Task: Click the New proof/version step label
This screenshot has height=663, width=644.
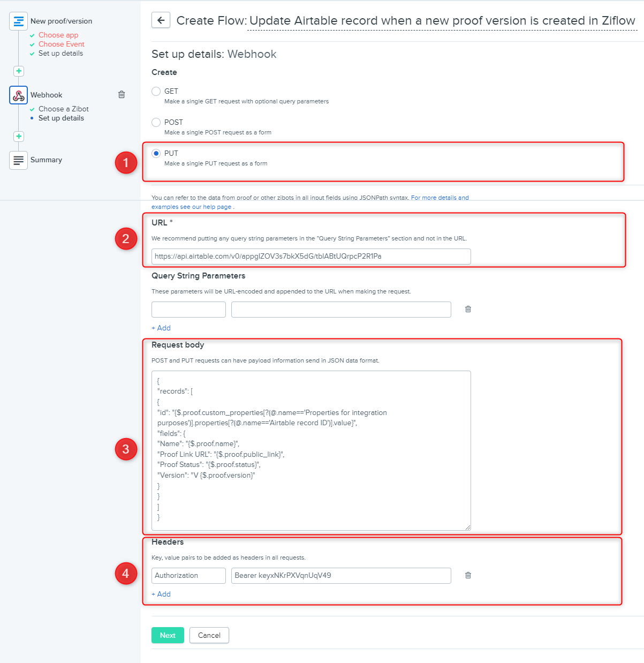Action: (x=61, y=21)
